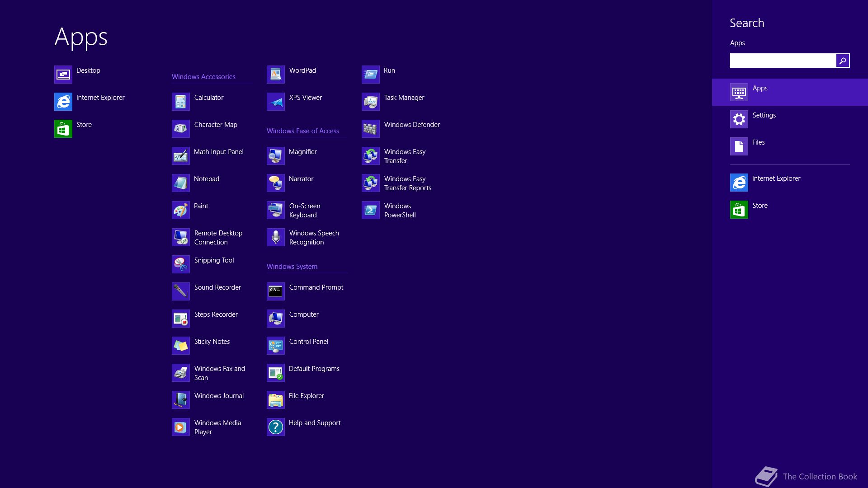
Task: Open Windows PowerShell icon
Action: [x=371, y=210]
